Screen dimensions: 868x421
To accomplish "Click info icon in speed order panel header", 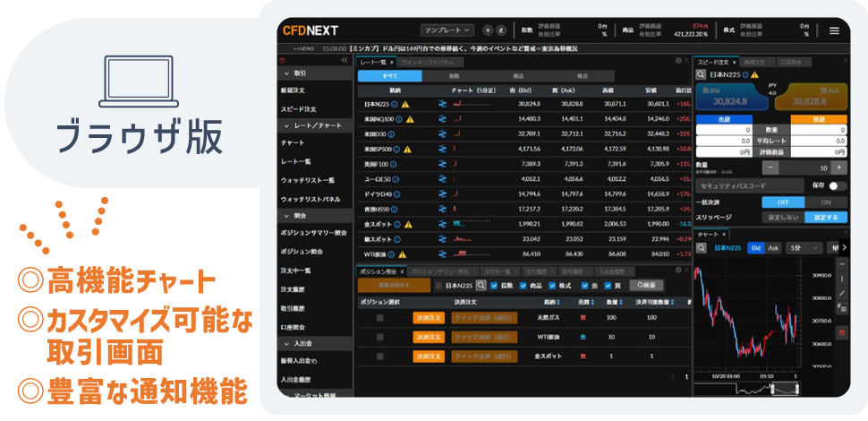I will click(745, 74).
